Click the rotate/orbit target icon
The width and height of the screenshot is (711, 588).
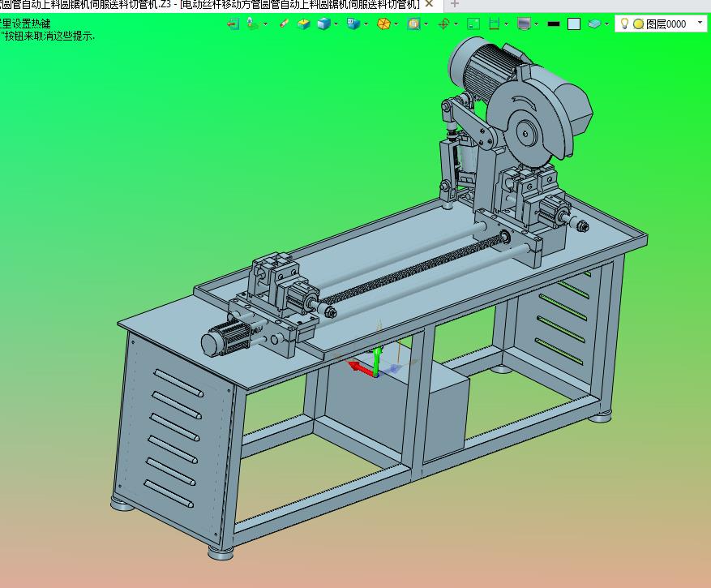click(444, 24)
